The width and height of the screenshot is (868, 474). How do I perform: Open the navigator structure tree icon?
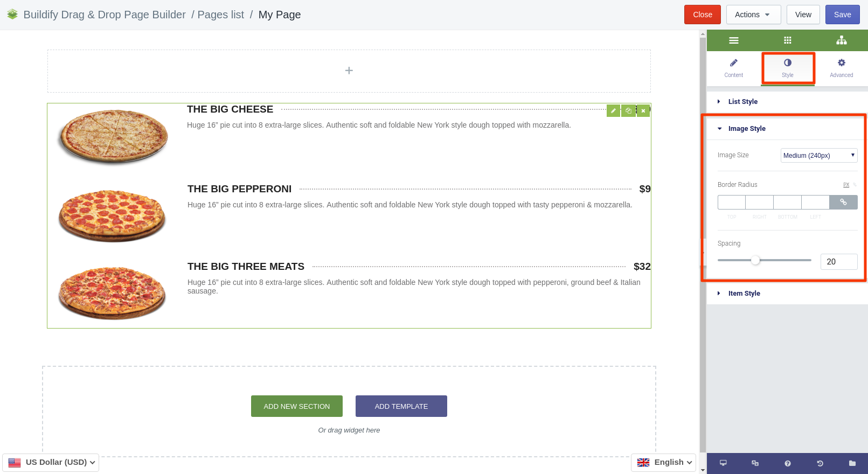tap(841, 40)
